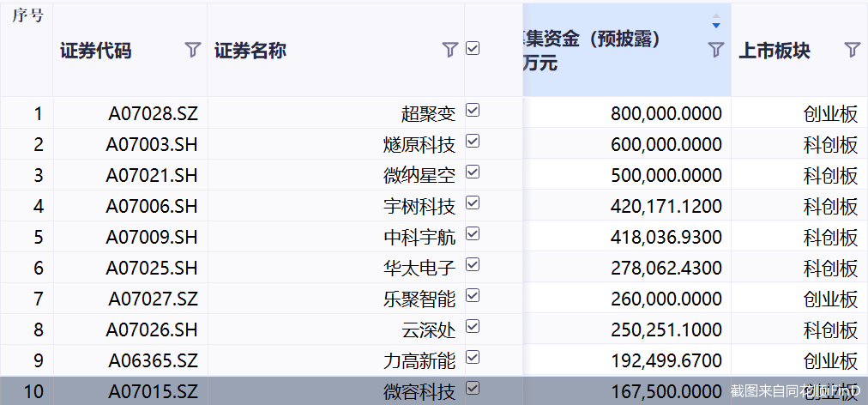The height and width of the screenshot is (405, 868).
Task: Click security name 华太电子
Action: pos(419,269)
